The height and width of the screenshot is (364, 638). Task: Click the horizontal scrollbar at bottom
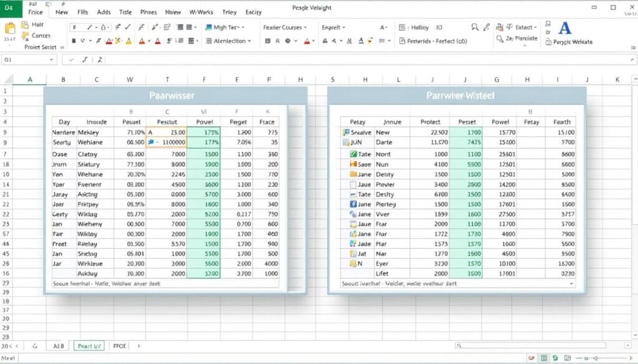536,345
